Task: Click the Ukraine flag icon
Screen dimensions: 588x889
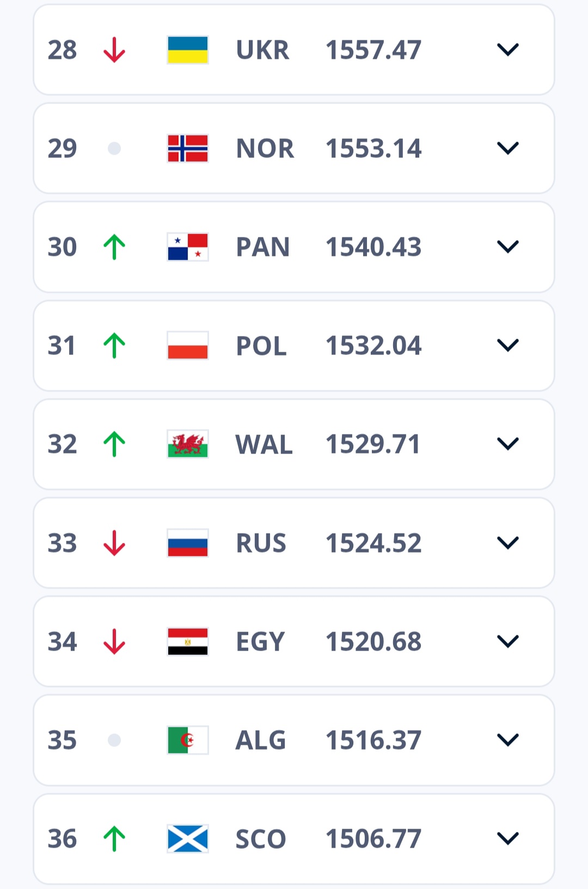Action: click(x=188, y=50)
